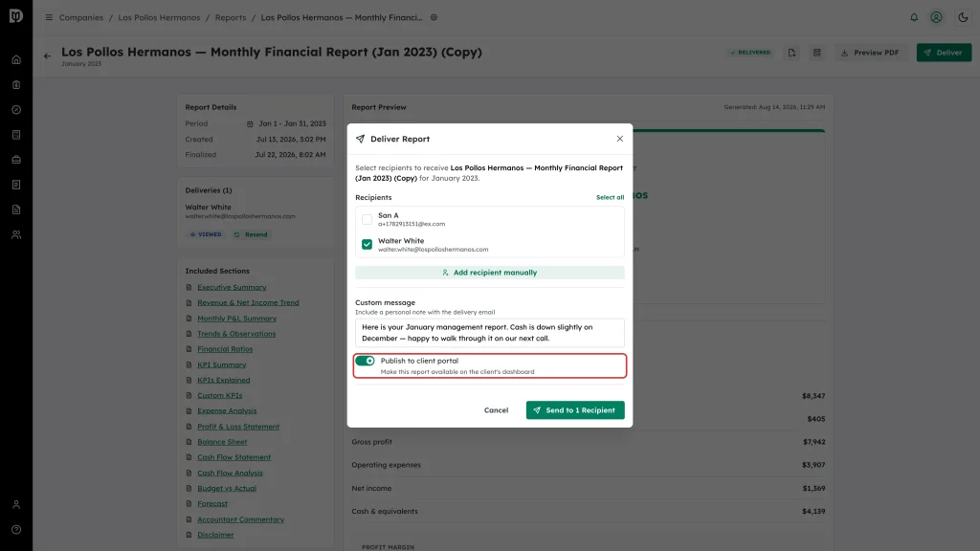The image size is (980, 551).
Task: Open Trends & Observations link
Action: (x=236, y=334)
